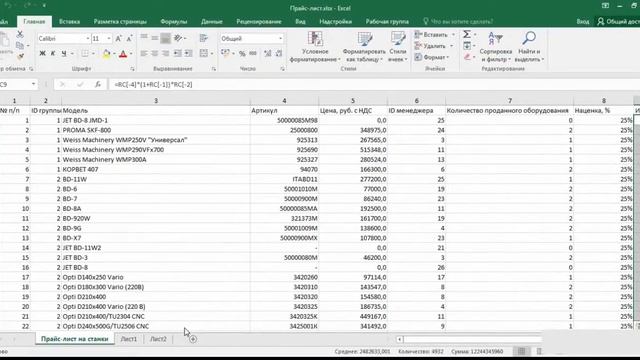Click the Insert Function fx icon

click(x=98, y=84)
